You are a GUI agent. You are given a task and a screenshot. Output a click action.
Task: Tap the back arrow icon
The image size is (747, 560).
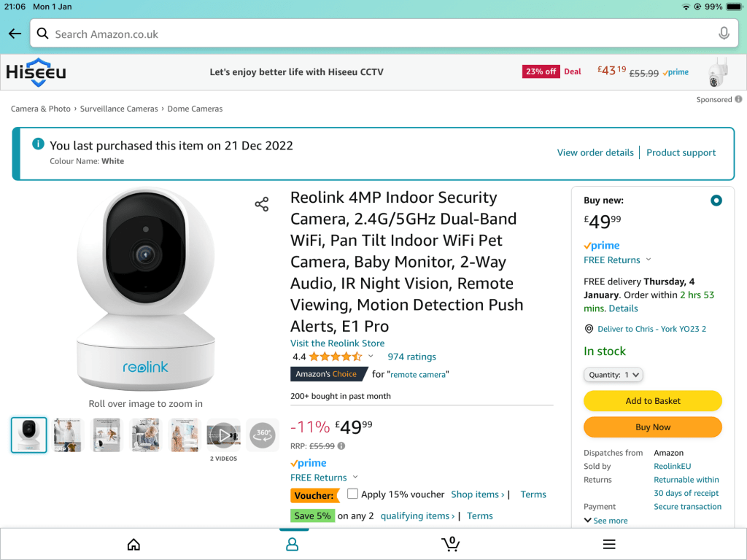(15, 34)
